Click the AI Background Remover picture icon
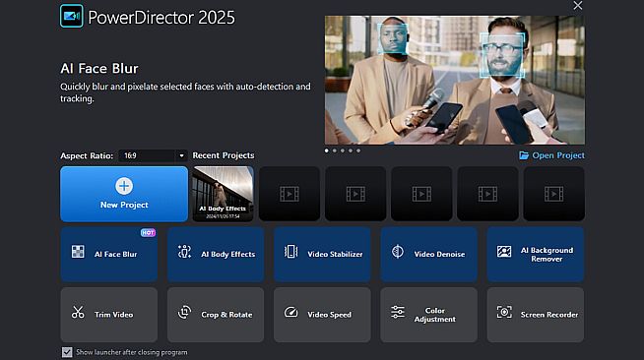 coord(504,252)
